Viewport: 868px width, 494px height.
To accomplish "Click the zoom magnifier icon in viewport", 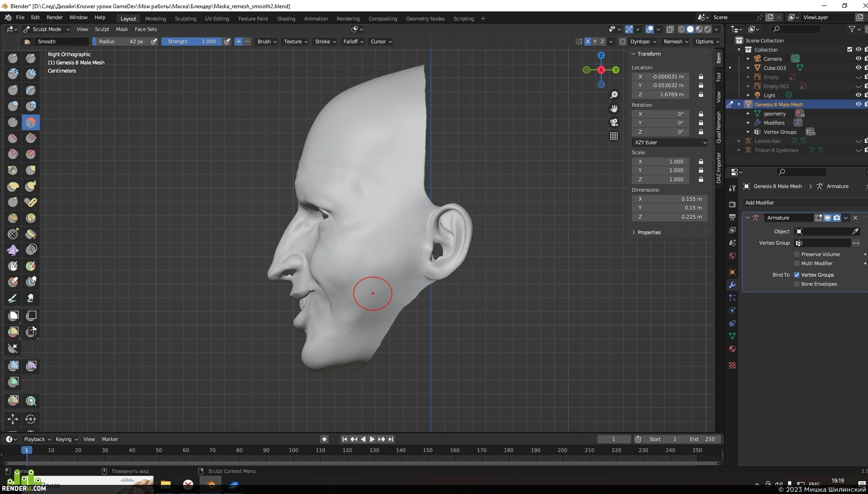I will pyautogui.click(x=614, y=95).
